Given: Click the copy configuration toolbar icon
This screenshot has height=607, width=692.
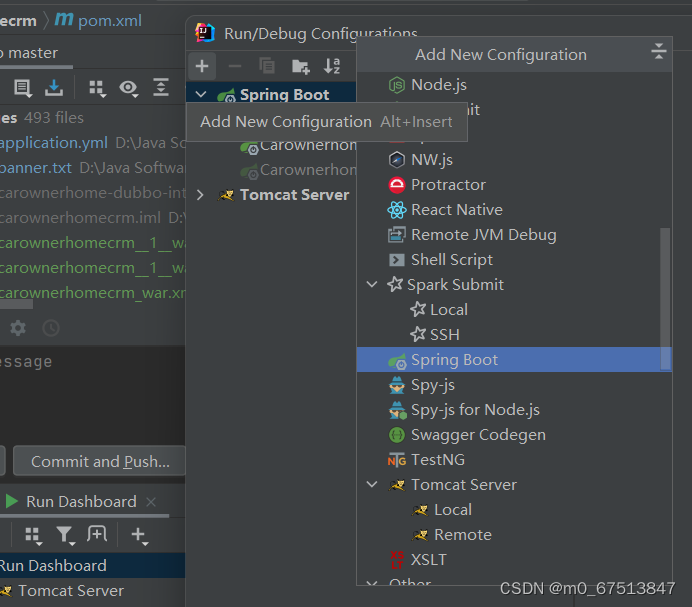Looking at the screenshot, I should point(267,66).
